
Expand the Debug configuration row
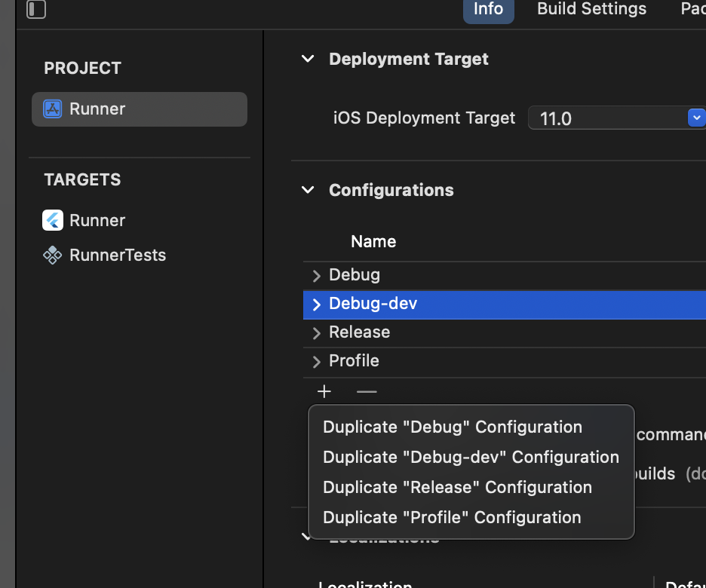click(x=316, y=275)
